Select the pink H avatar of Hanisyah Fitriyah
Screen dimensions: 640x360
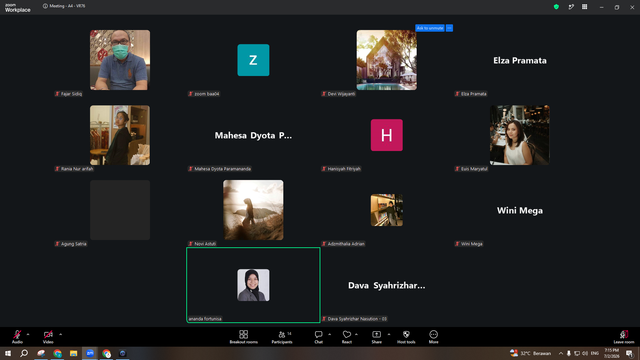pos(387,135)
